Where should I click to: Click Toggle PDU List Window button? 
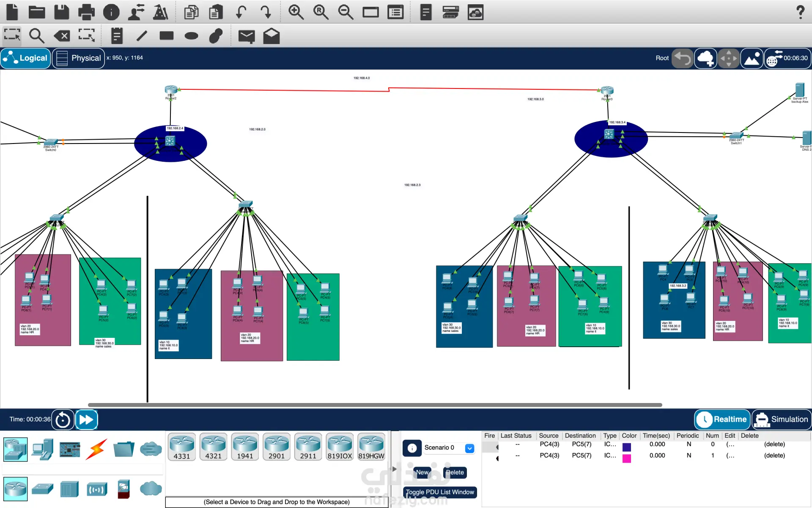(440, 492)
